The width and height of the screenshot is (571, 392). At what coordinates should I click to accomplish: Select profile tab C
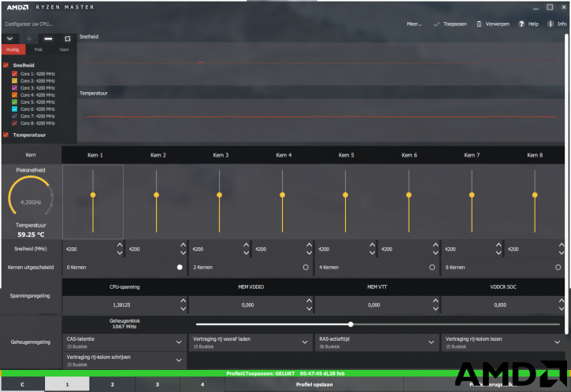(x=23, y=384)
